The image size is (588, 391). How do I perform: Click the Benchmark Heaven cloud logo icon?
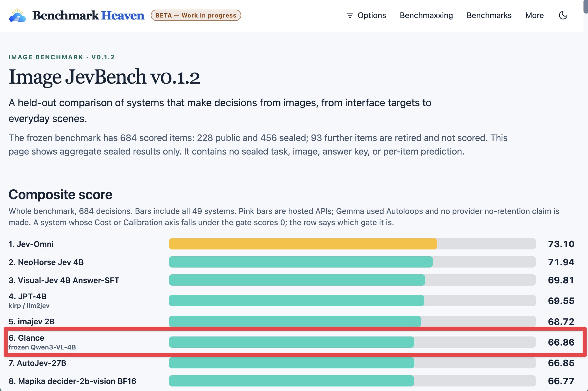pos(18,15)
